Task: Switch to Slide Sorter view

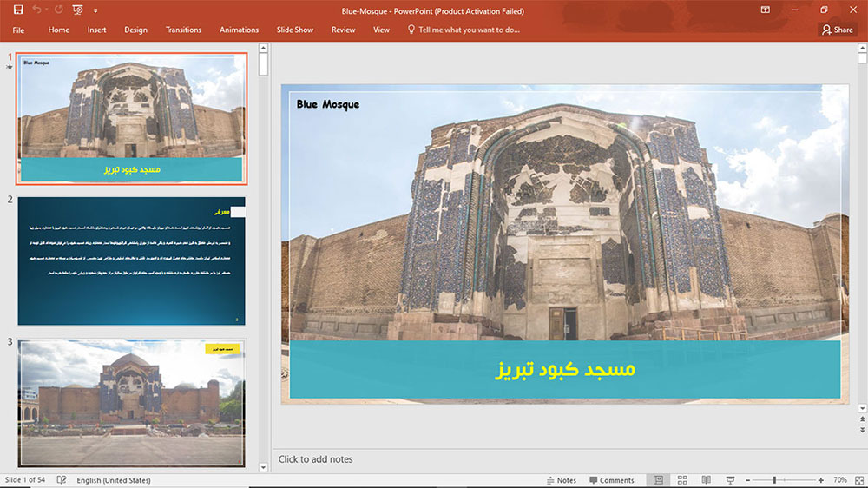Action: point(682,480)
